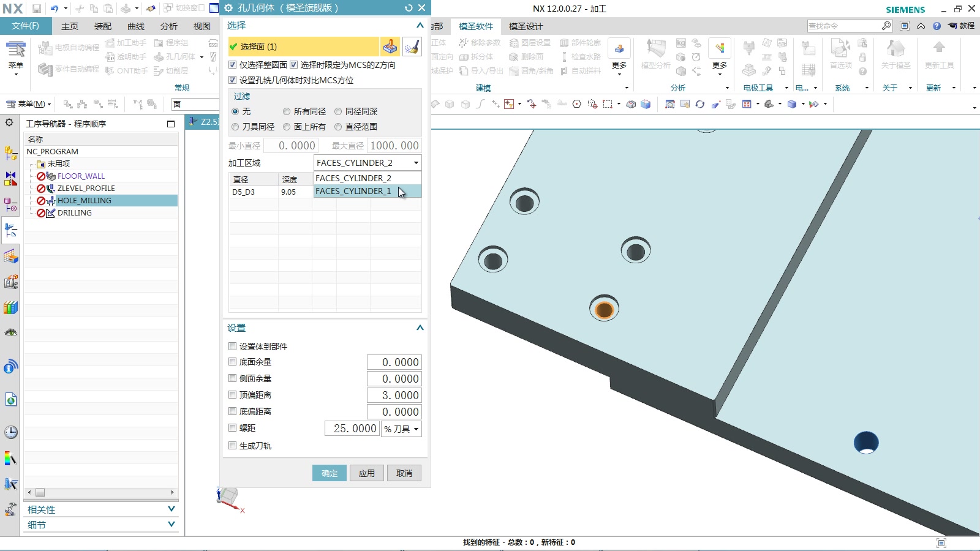Toggle 'Select whole circular faces only' checkbox
This screenshot has width=980, height=551.
point(232,64)
